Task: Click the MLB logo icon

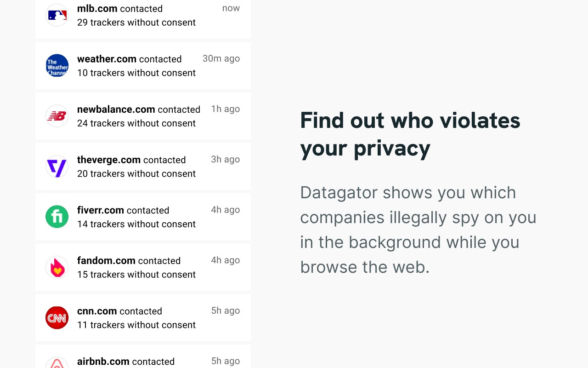Action: pyautogui.click(x=57, y=15)
